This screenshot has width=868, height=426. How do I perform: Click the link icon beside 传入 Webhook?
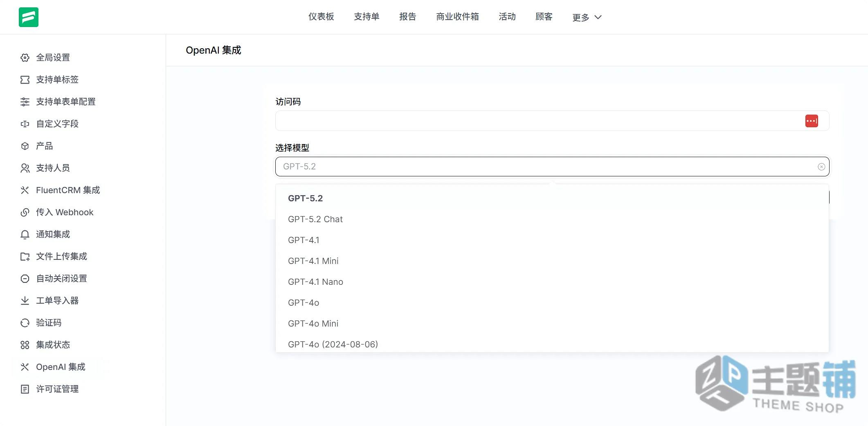pos(25,212)
